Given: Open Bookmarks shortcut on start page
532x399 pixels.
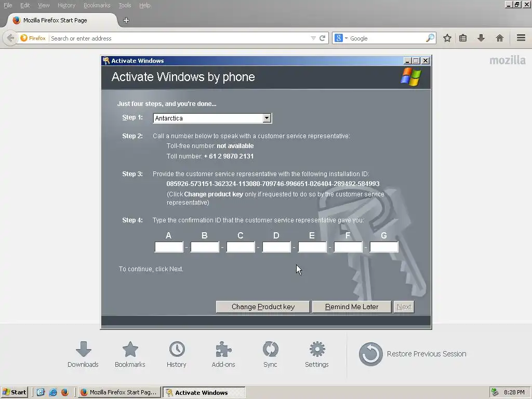Looking at the screenshot, I should (x=130, y=354).
